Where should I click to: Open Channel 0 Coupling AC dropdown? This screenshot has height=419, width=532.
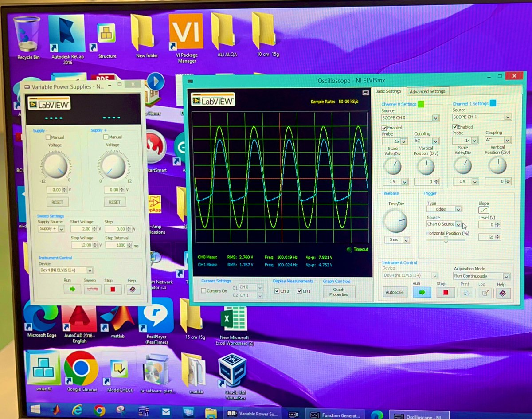point(426,141)
